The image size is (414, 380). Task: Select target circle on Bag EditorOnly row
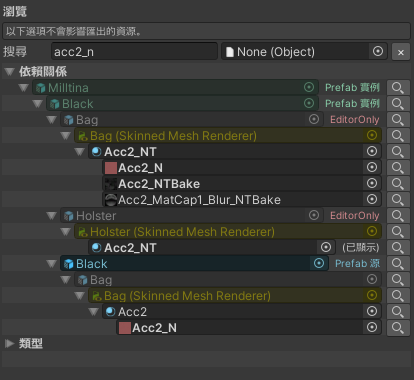pos(314,119)
